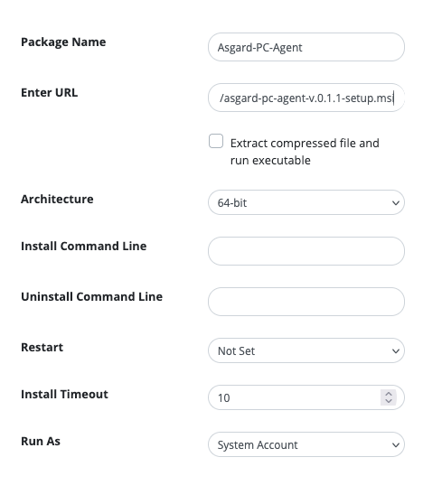The height and width of the screenshot is (504, 442).
Task: Click the Package Name text field
Action: pos(306,47)
